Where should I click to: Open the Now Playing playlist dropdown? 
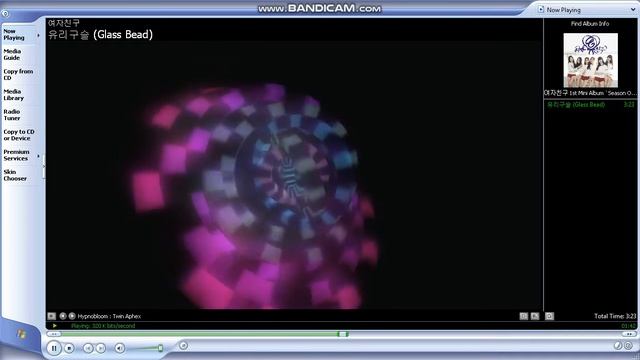(587, 9)
